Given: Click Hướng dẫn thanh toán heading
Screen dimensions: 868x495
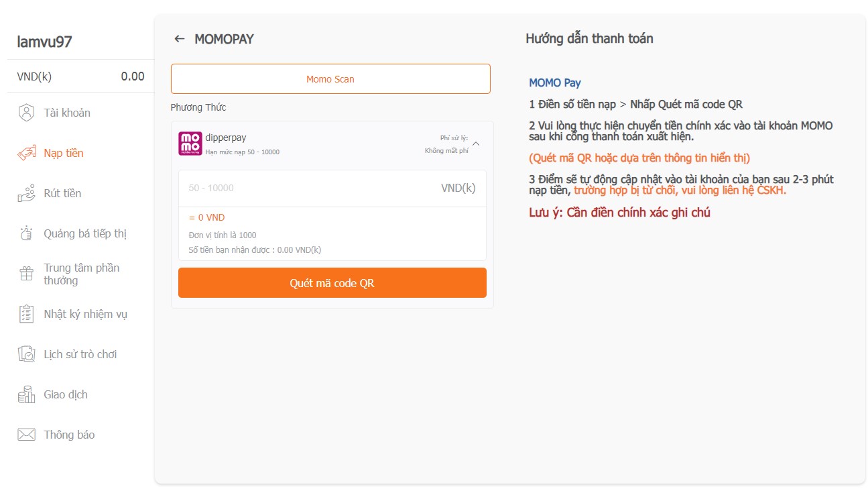Looking at the screenshot, I should [x=589, y=38].
